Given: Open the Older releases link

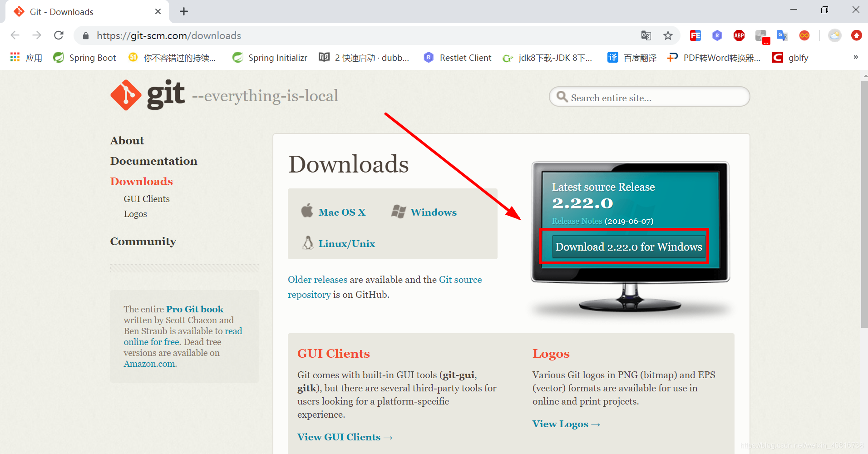Looking at the screenshot, I should (x=317, y=280).
